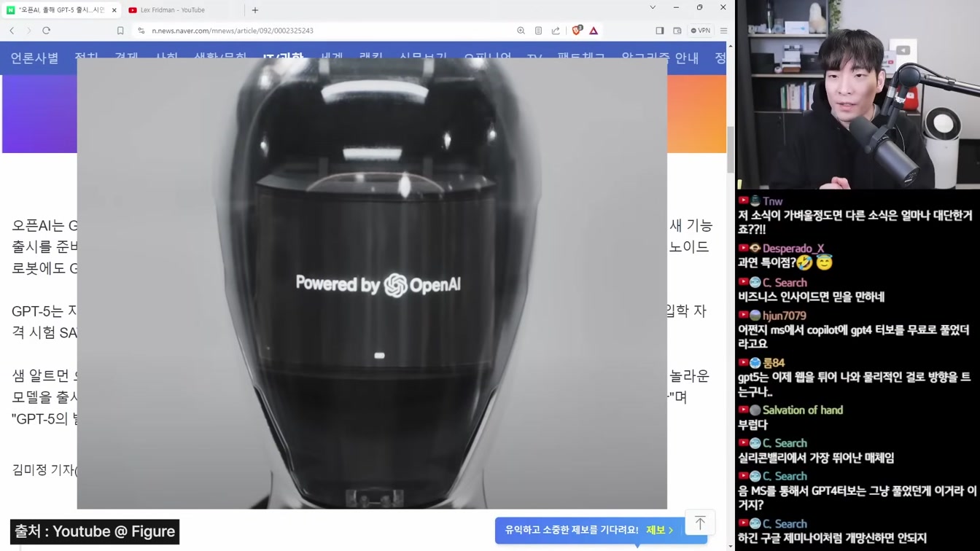980x551 pixels.
Task: Click chat username Desperado_X
Action: (x=793, y=249)
